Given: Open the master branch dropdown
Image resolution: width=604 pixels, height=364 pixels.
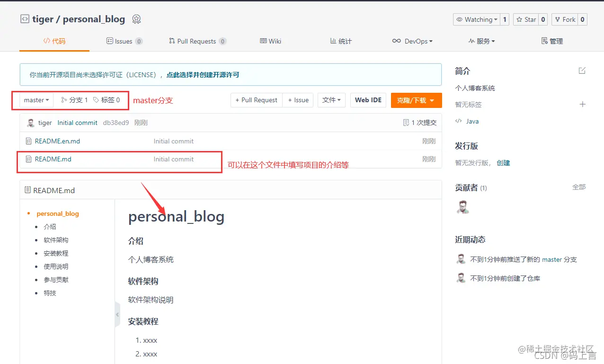Looking at the screenshot, I should 36,100.
